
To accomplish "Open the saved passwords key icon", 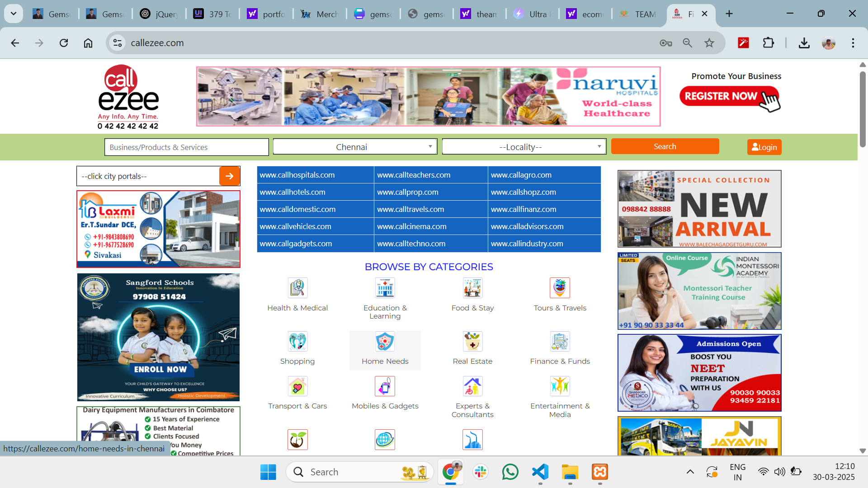I will (665, 43).
